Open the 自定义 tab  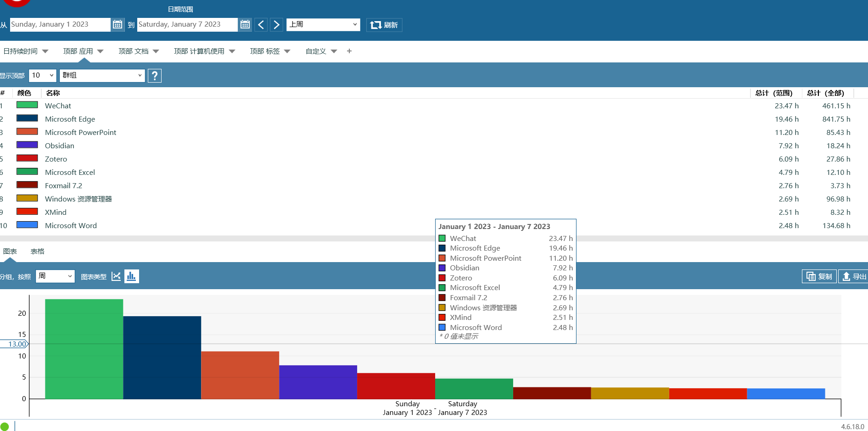[316, 51]
